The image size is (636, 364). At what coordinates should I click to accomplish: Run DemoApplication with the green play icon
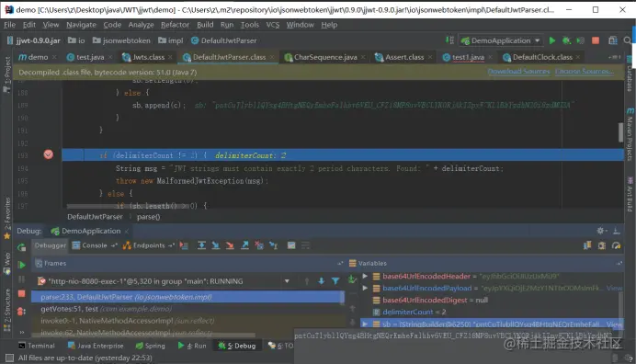552,40
